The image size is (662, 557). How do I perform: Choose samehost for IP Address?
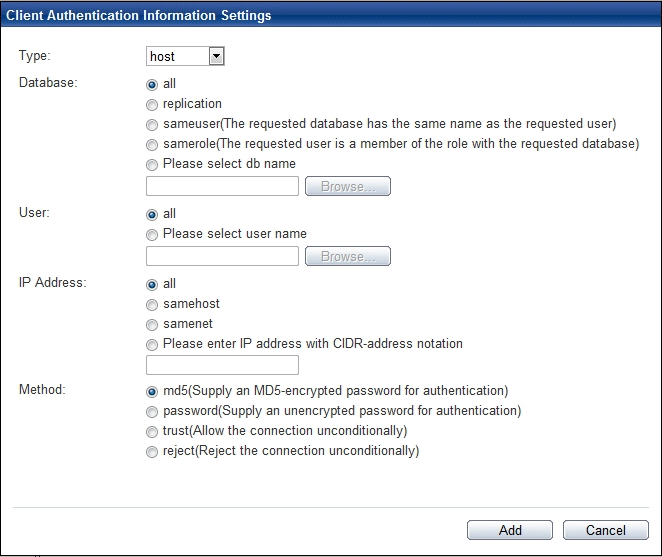[x=152, y=304]
